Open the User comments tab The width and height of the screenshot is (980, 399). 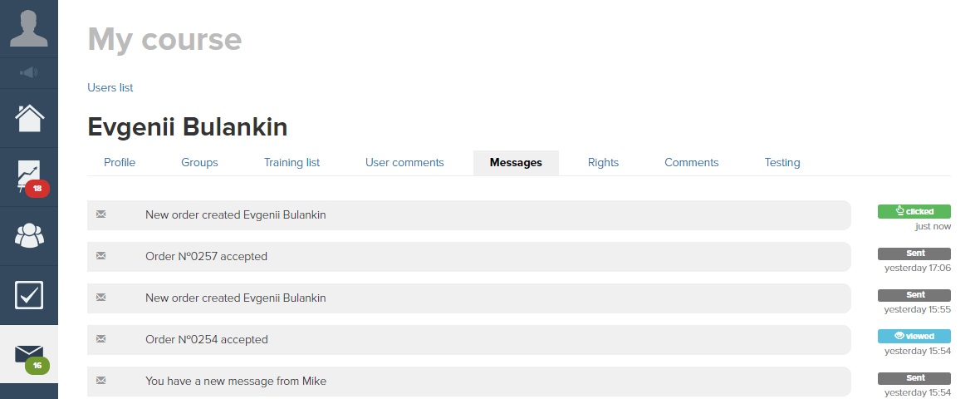404,163
